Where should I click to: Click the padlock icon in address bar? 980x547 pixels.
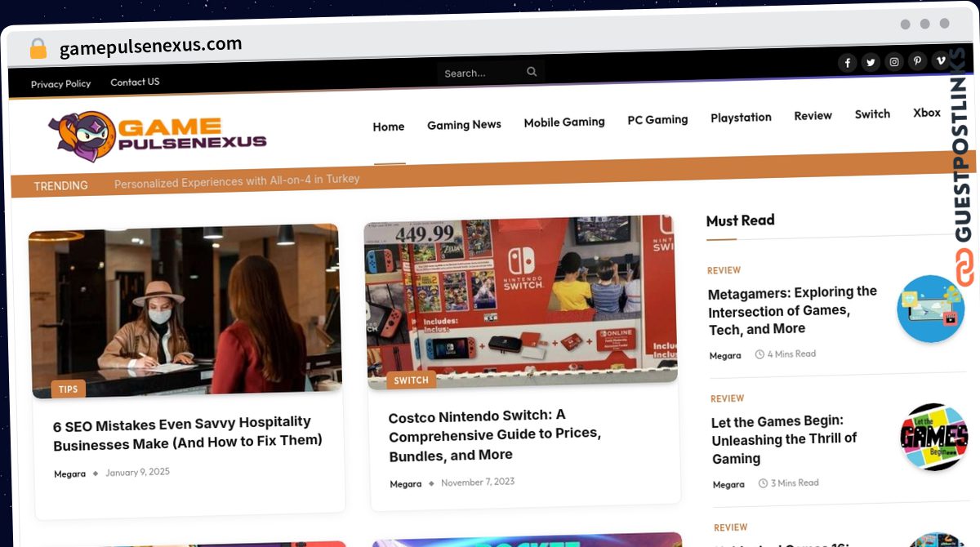click(x=38, y=49)
